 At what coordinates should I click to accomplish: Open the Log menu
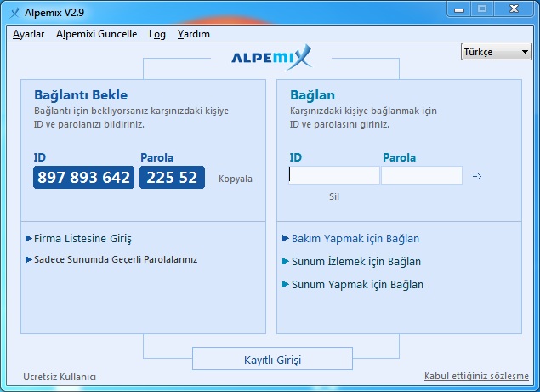click(157, 34)
